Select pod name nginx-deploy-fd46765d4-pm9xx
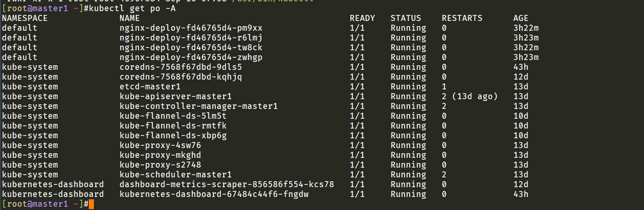 191,28
